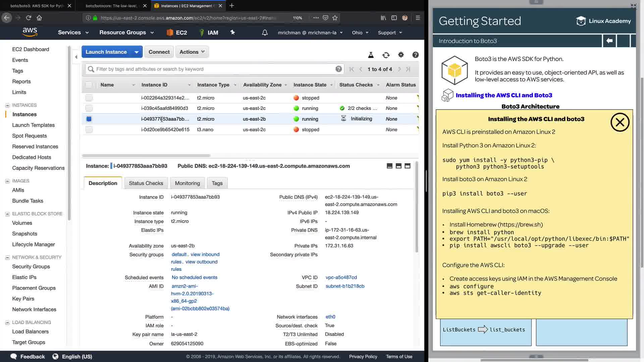The width and height of the screenshot is (644, 362).
Task: Uncheck the selected us-east-2b instance checkbox
Action: pos(89,119)
